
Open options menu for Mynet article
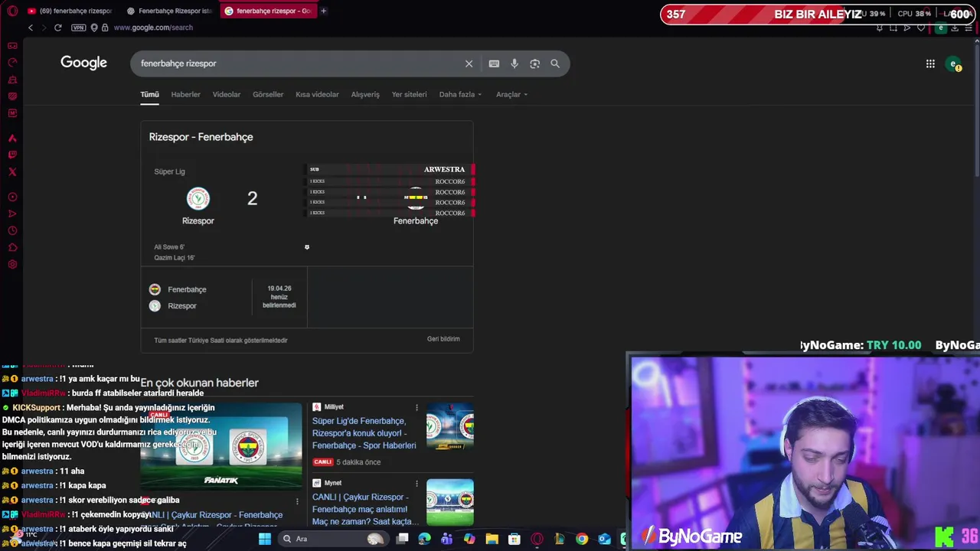[x=416, y=484]
